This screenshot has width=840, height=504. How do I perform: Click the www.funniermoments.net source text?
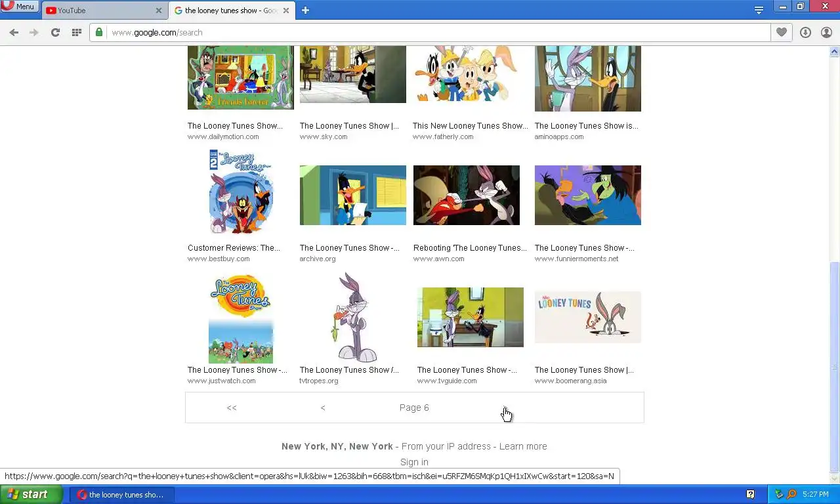(x=577, y=259)
